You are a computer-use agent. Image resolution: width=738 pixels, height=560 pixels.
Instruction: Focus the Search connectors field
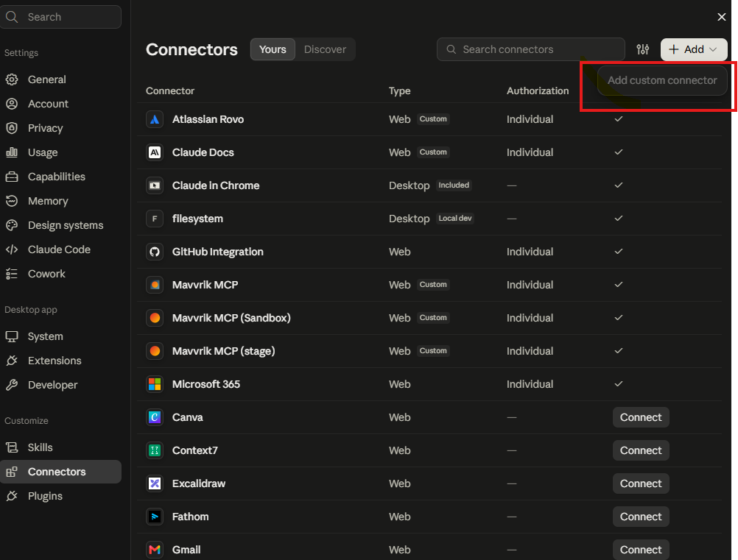pos(530,49)
